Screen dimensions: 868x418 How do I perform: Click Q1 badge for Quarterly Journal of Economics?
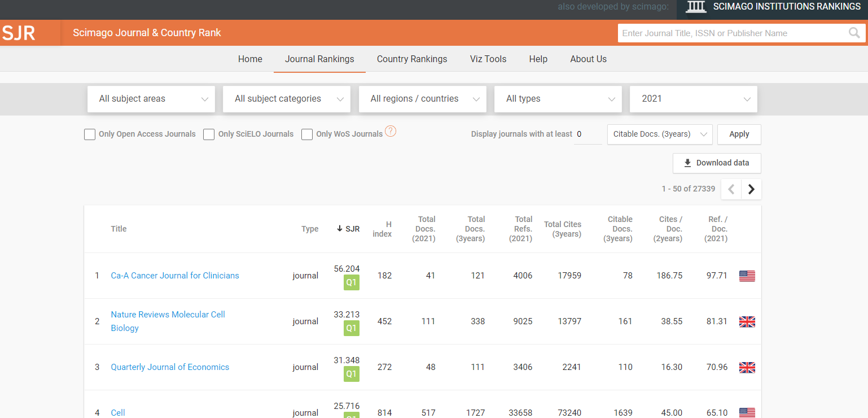coord(352,374)
